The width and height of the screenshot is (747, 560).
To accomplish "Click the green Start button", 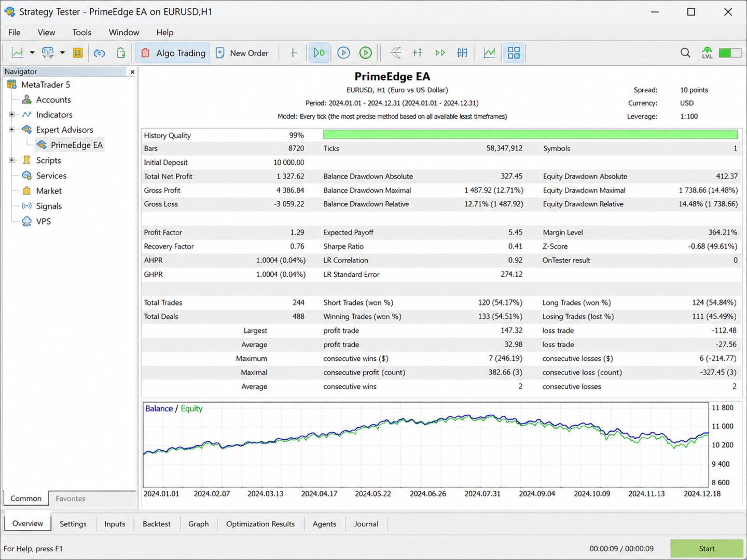I will [707, 549].
